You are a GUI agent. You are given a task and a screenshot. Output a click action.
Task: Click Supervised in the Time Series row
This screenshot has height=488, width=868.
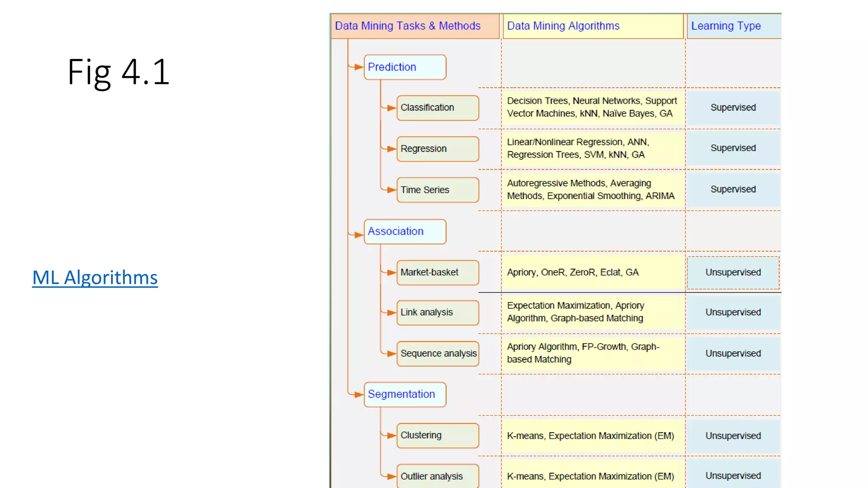[x=733, y=189]
